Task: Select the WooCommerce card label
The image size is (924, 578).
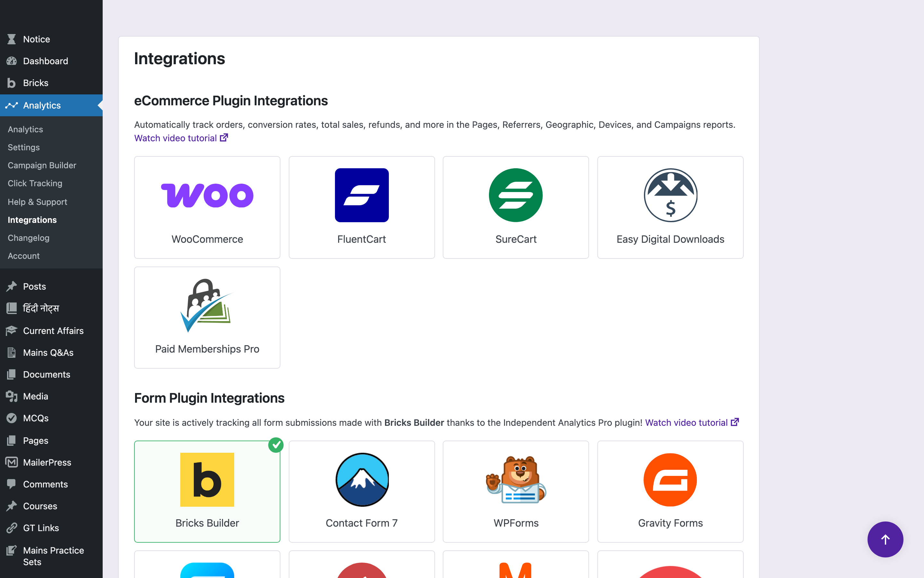Action: [207, 239]
